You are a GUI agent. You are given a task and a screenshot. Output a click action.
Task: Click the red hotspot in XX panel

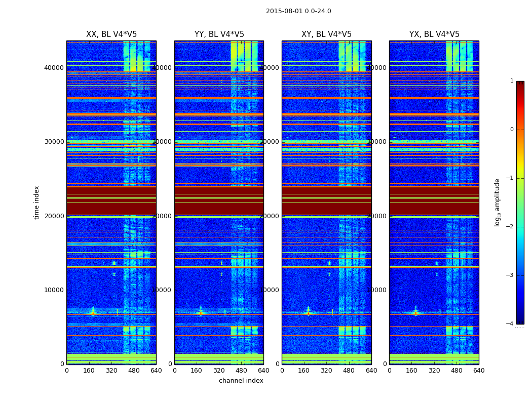93,313
